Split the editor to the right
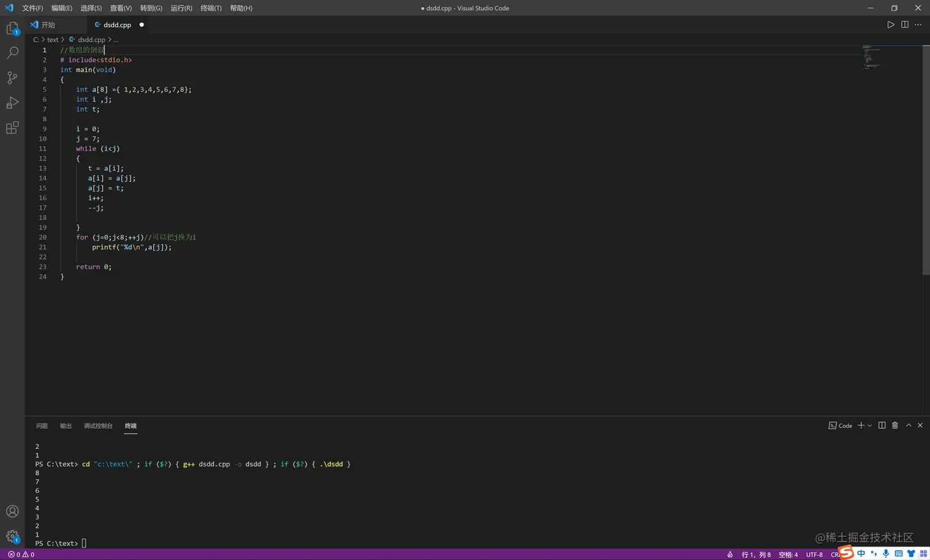930x560 pixels. coord(905,25)
